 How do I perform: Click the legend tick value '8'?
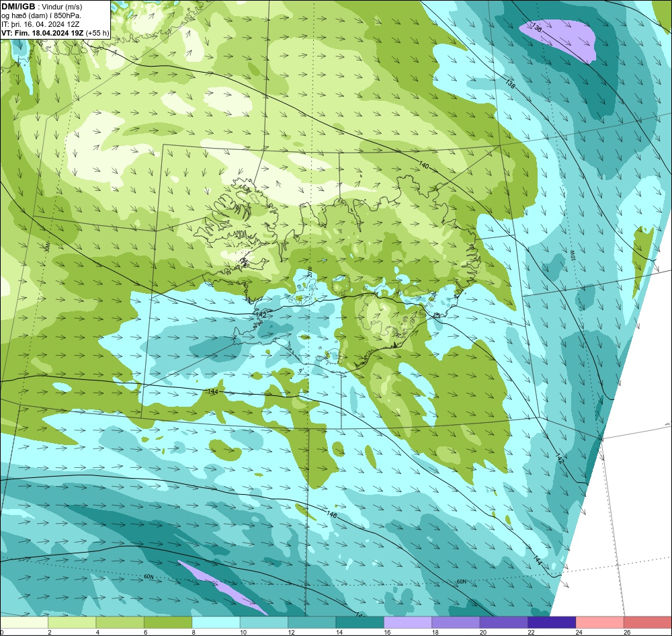[x=194, y=632]
